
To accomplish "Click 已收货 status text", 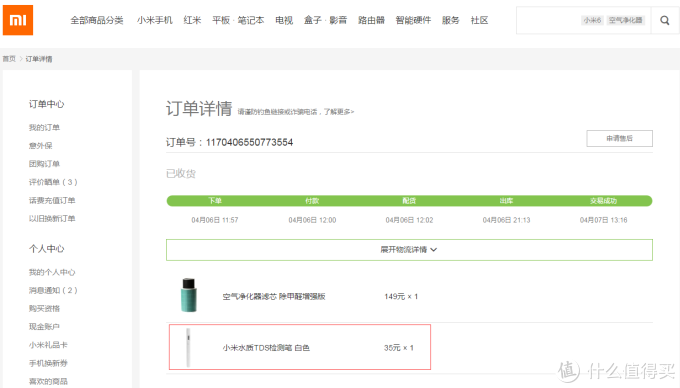I will (181, 174).
